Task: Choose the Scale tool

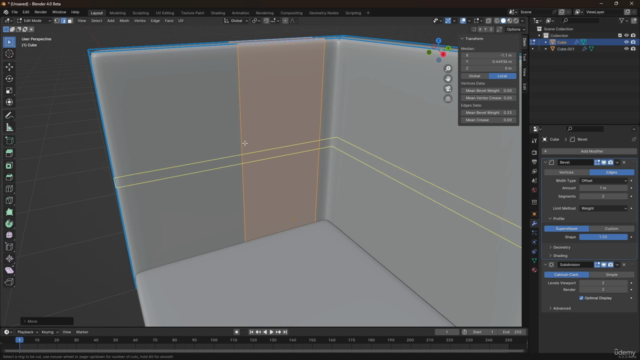Action: [x=9, y=90]
